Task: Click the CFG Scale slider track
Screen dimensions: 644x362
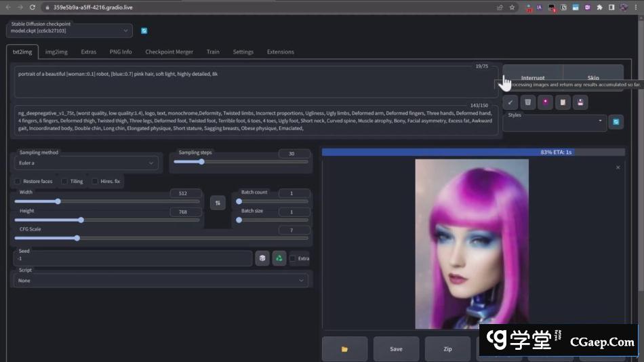Action: (160, 238)
